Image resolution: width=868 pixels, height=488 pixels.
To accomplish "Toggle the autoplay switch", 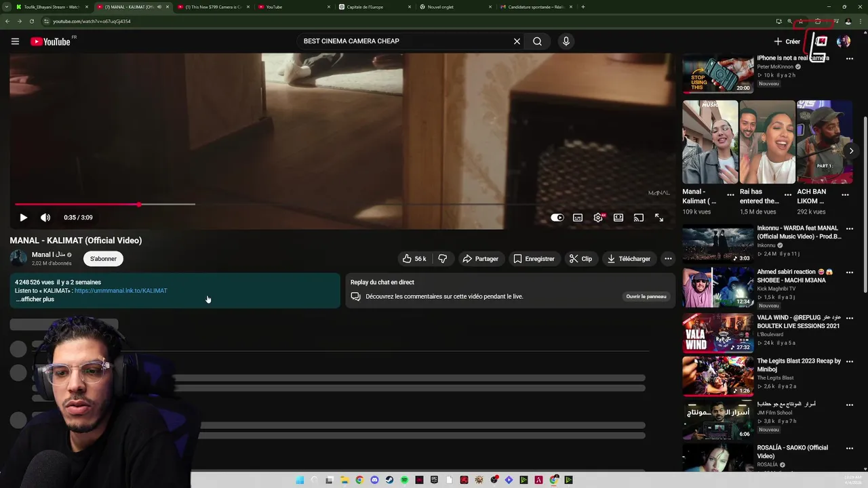I will pos(557,218).
